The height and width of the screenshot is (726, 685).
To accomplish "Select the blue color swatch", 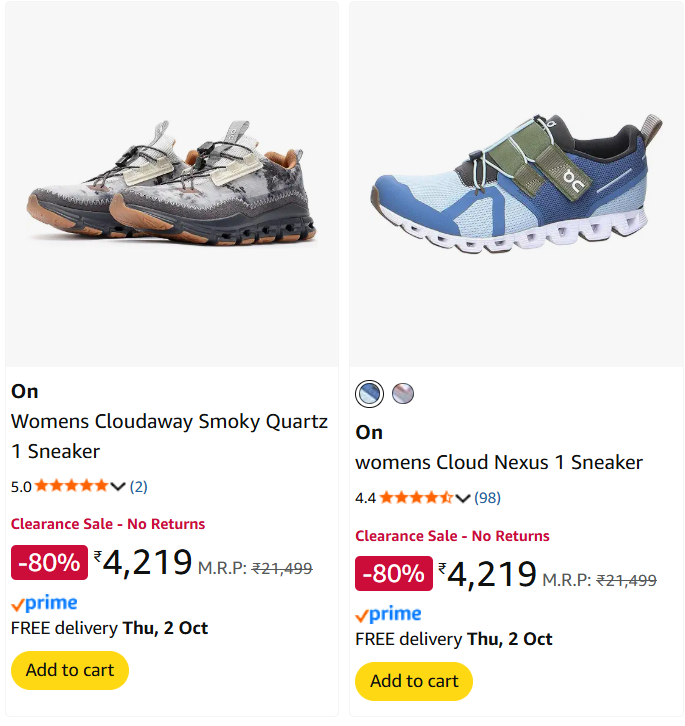I will 369,393.
